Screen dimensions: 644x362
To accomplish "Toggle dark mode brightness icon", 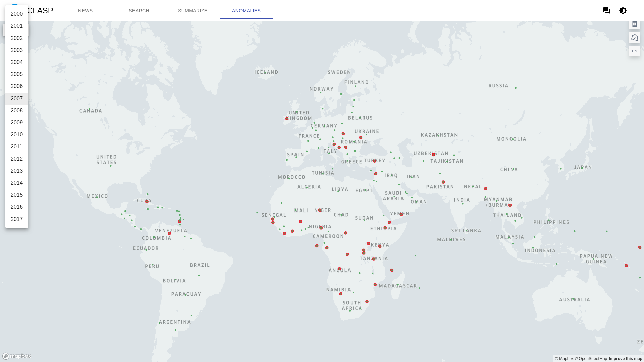I will (623, 11).
